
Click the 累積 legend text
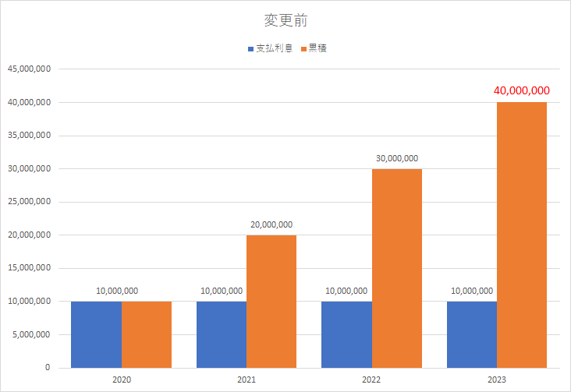[x=317, y=48]
